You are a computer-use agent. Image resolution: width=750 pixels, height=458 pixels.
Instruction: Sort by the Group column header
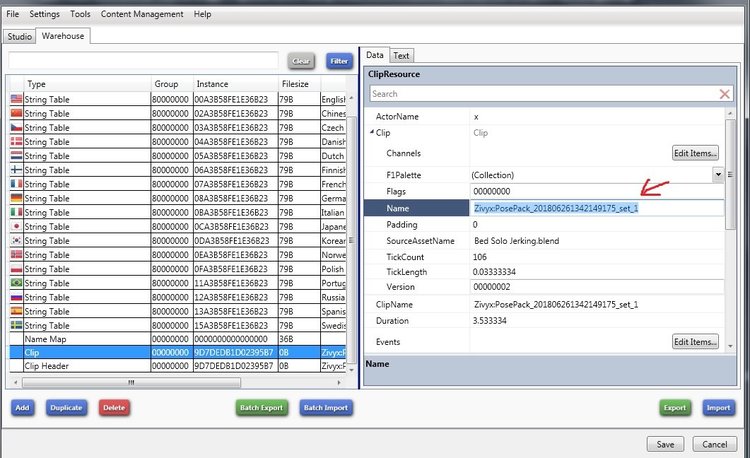point(172,84)
